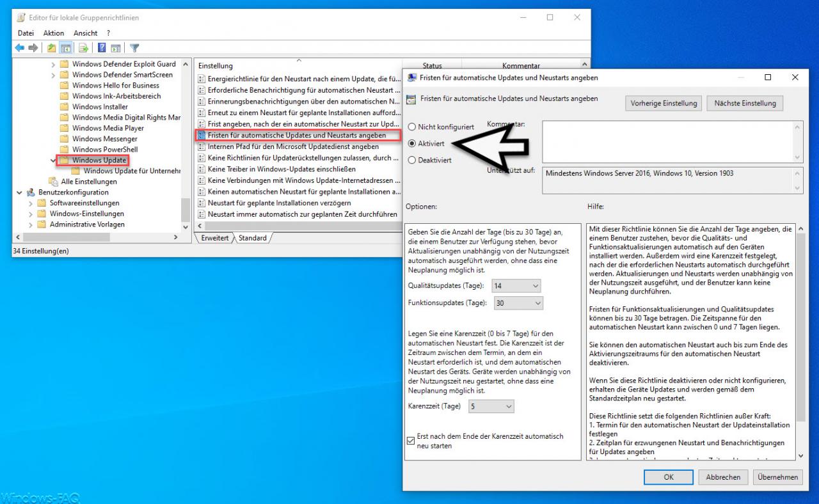Select Windows Update für Unternehmen tree item
This screenshot has height=504, width=819.
[x=132, y=171]
